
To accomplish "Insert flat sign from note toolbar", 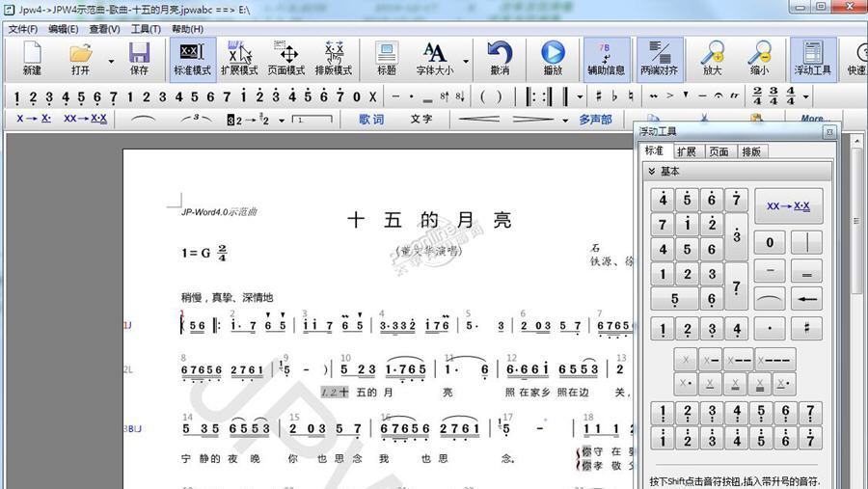I will 614,96.
